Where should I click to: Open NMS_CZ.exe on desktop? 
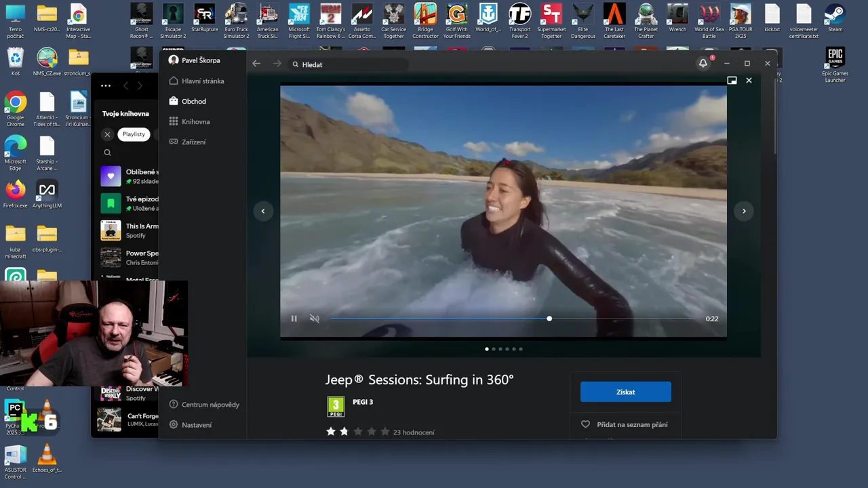pyautogui.click(x=47, y=62)
